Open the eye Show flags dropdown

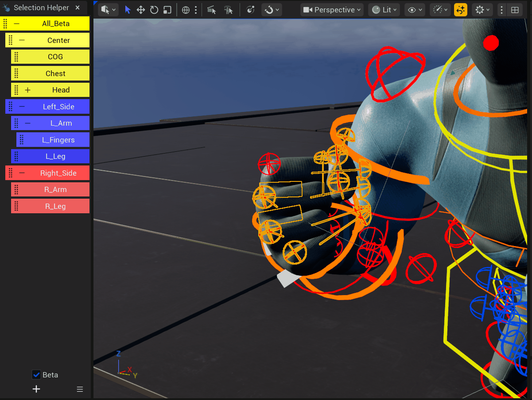pyautogui.click(x=415, y=10)
